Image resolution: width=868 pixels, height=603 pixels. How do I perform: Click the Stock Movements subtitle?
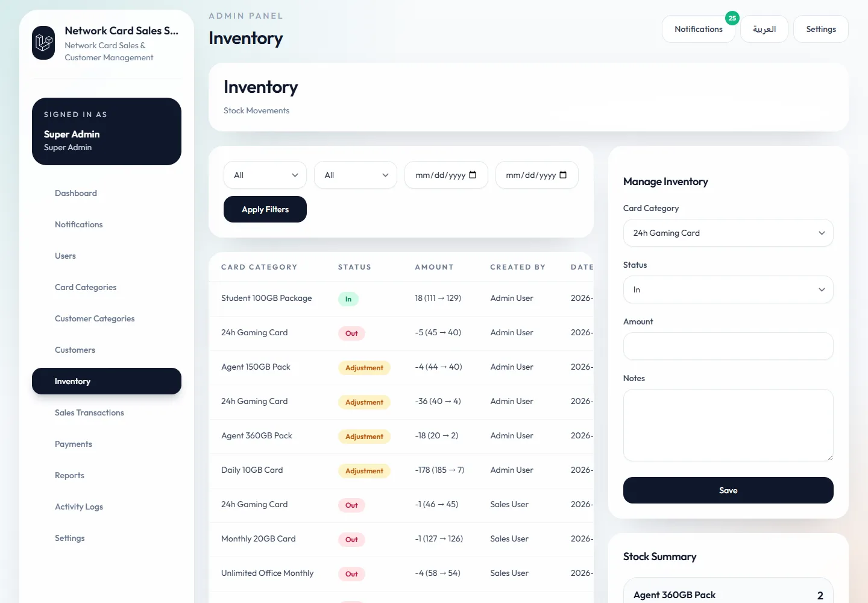256,110
